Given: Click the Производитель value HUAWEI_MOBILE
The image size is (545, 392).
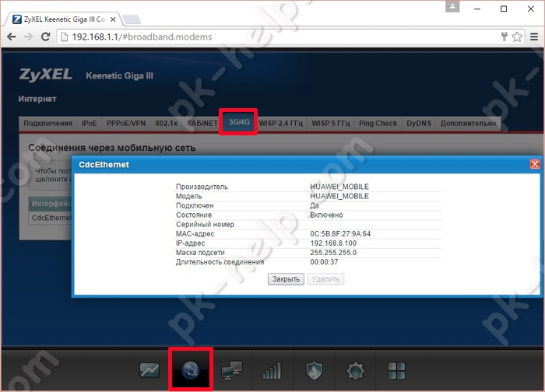Looking at the screenshot, I should pyautogui.click(x=339, y=187).
